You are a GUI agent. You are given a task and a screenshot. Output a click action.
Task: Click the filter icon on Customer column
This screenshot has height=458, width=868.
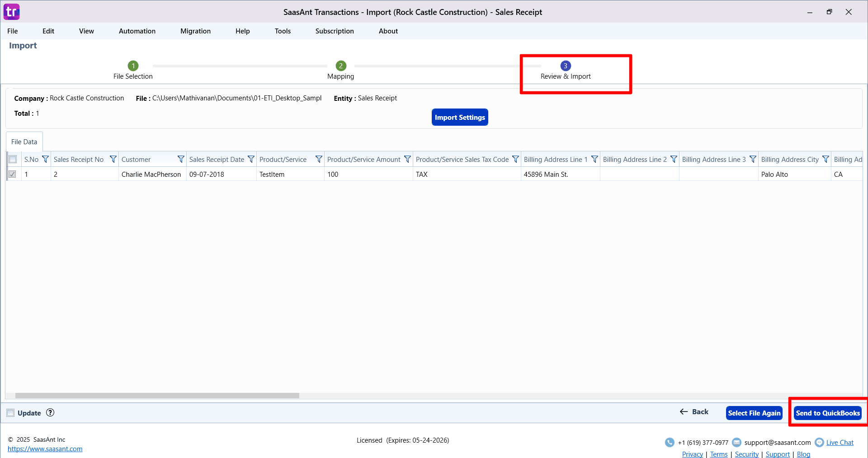pyautogui.click(x=181, y=159)
